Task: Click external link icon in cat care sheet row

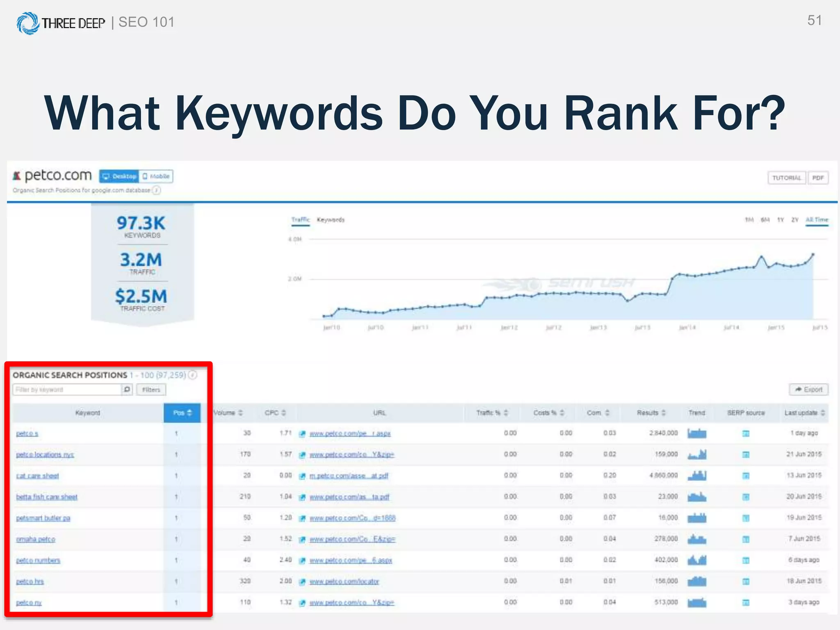Action: tap(302, 476)
